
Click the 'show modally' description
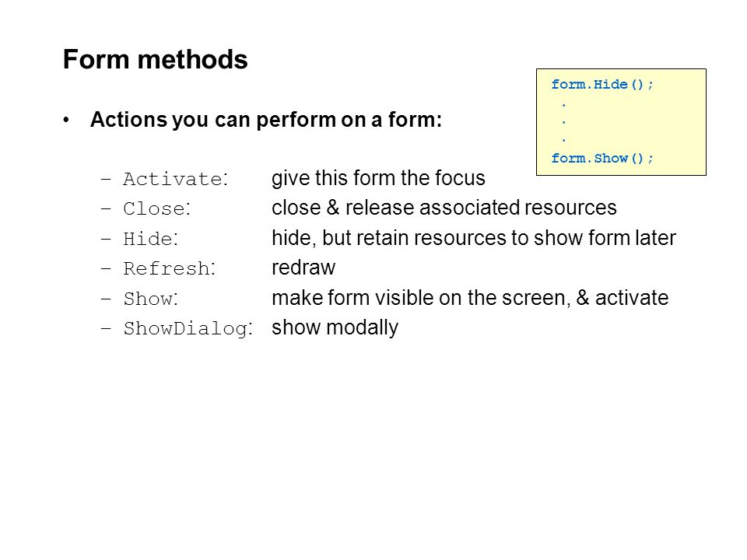pos(335,327)
